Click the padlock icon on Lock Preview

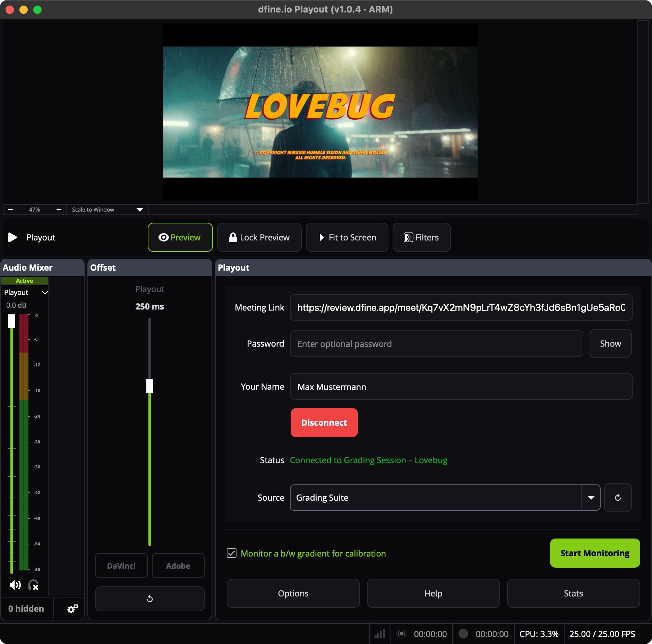(233, 237)
